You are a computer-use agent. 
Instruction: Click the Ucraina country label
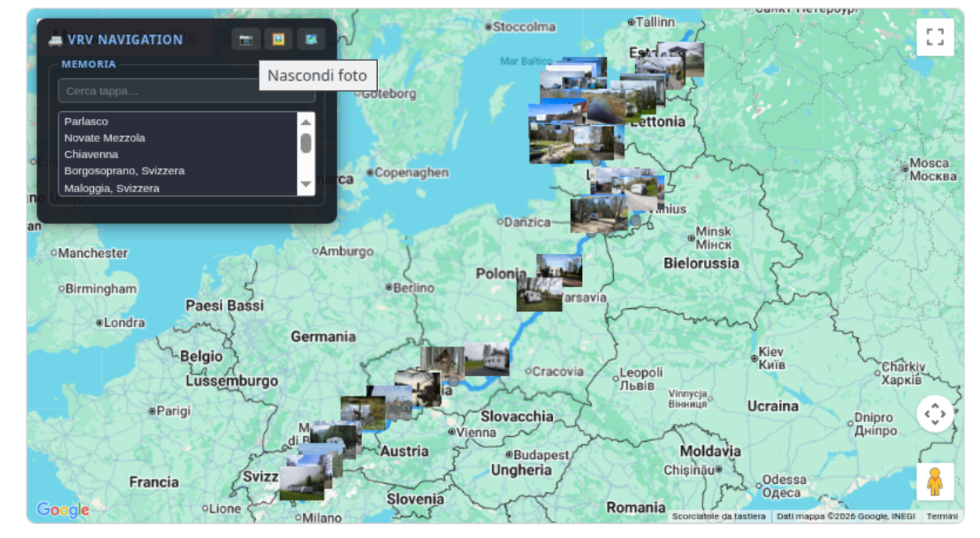tap(773, 406)
